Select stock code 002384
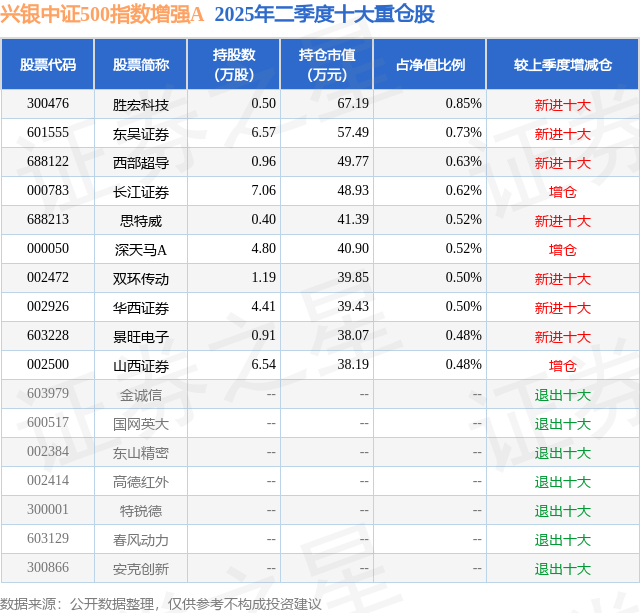640x613 pixels. (48, 451)
